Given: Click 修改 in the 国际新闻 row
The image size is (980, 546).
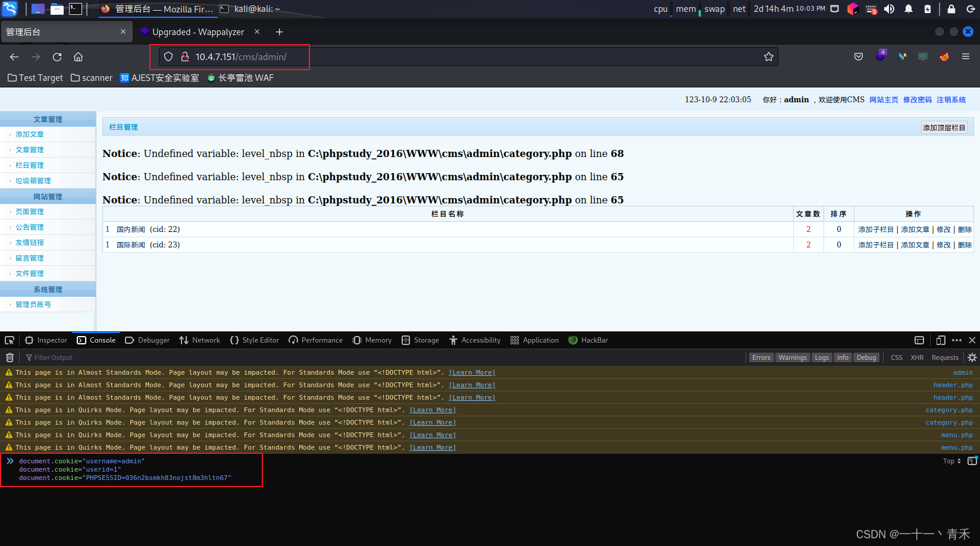Looking at the screenshot, I should 943,245.
